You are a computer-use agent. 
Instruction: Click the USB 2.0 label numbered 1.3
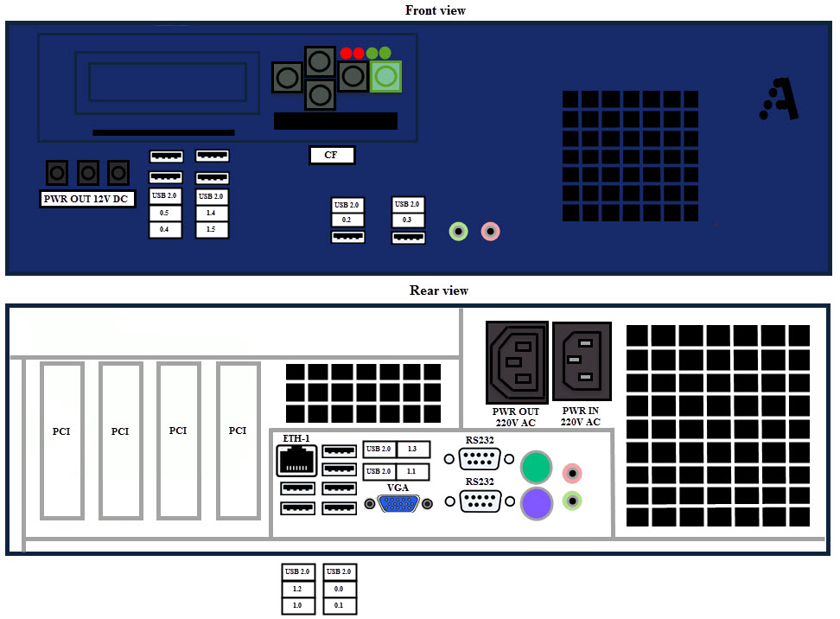(411, 450)
